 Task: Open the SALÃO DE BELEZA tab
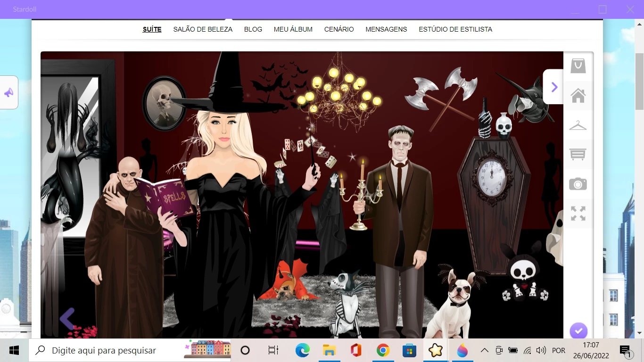pos(203,29)
